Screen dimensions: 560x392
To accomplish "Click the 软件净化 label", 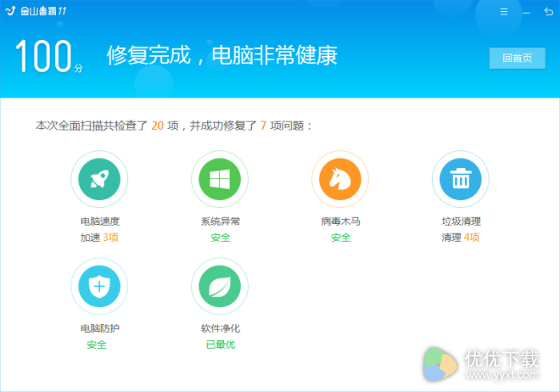I will [220, 329].
